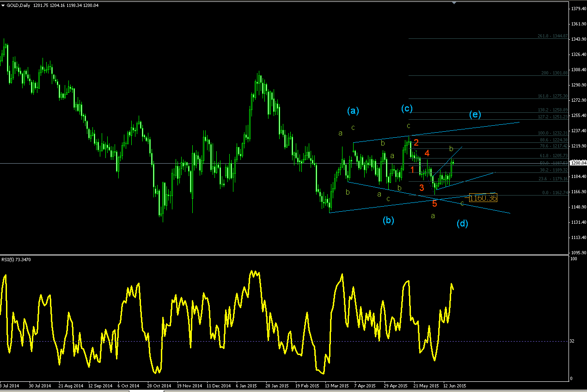Click the chart shift triangle marker at top
Screen dimensions: 587x392
tap(454, 2)
